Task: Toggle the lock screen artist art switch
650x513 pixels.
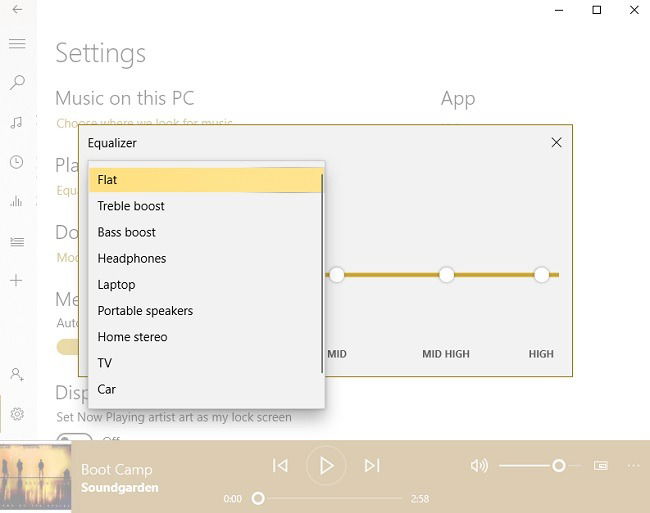Action: 74,437
